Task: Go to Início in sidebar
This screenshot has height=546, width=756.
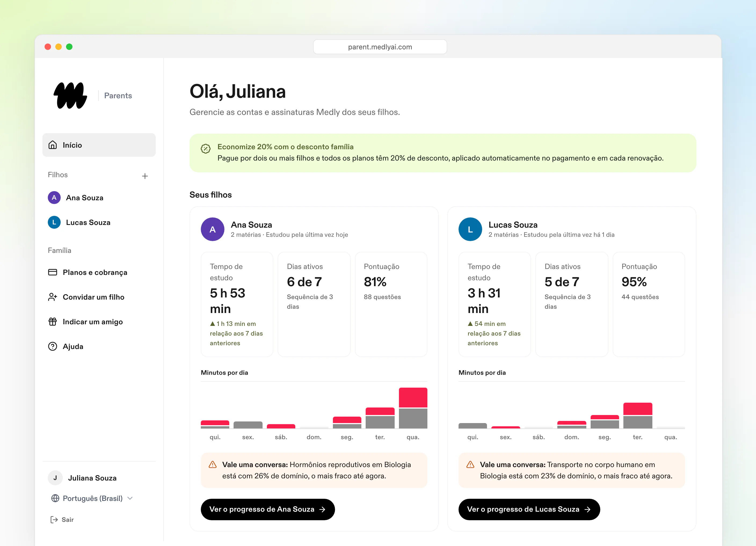Action: tap(99, 145)
